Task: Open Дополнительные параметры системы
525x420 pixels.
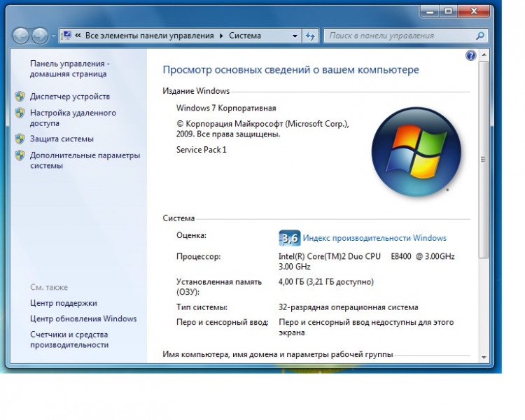Action: pyautogui.click(x=85, y=160)
